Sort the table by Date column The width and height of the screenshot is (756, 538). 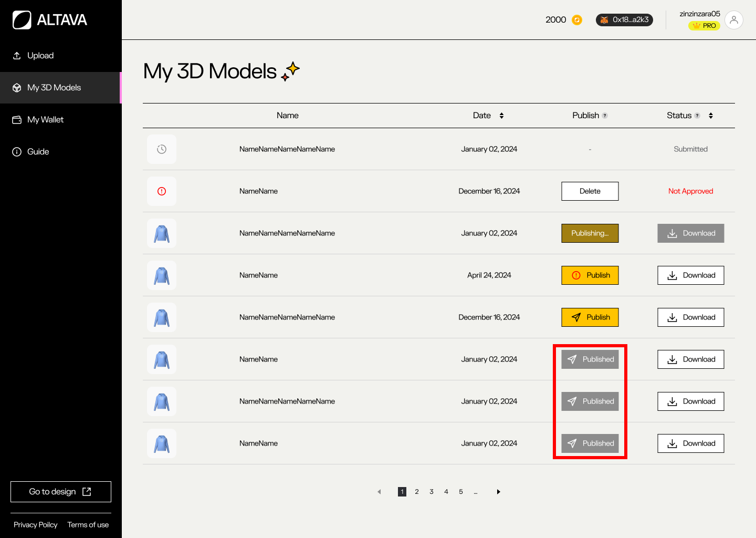click(x=501, y=116)
